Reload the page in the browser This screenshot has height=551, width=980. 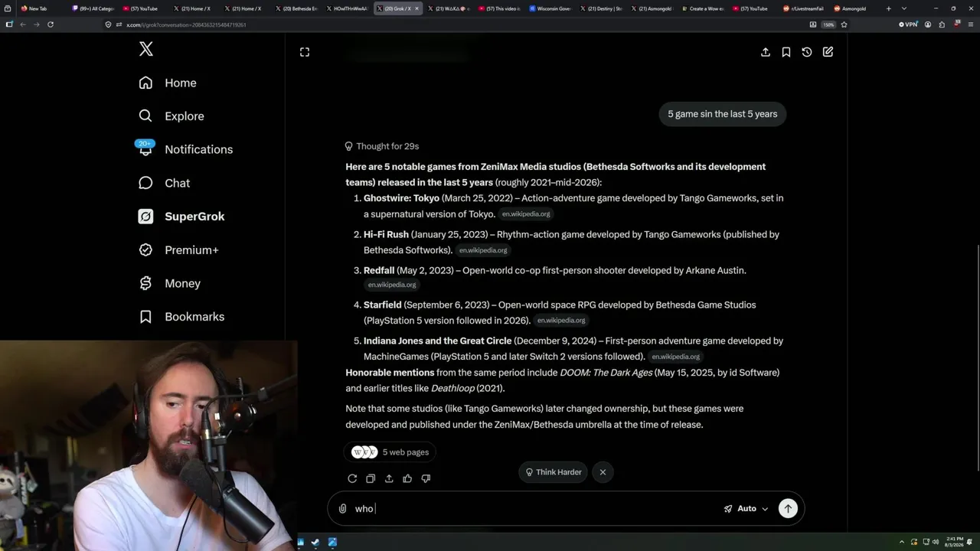(x=51, y=24)
